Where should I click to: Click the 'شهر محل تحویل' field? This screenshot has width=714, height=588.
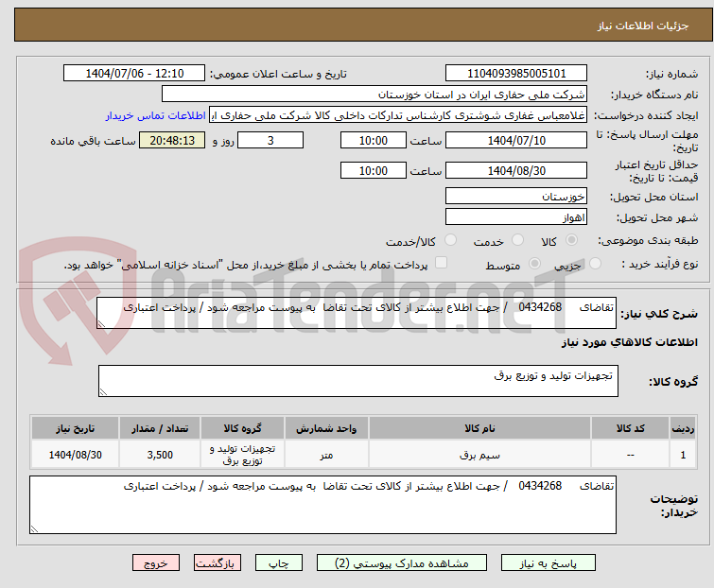coord(516,217)
